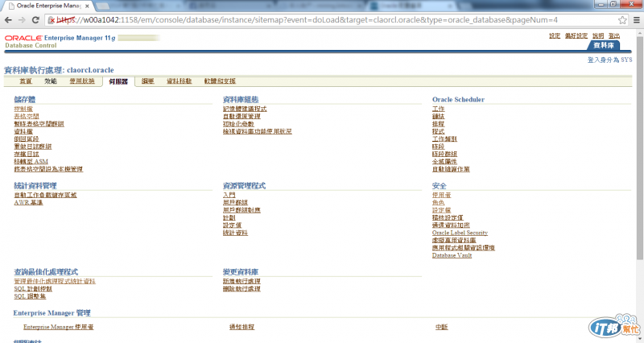Viewport: 644px width, 343px height.
Task: Open the 稽核設定值 audit settings link
Action: coord(448,217)
